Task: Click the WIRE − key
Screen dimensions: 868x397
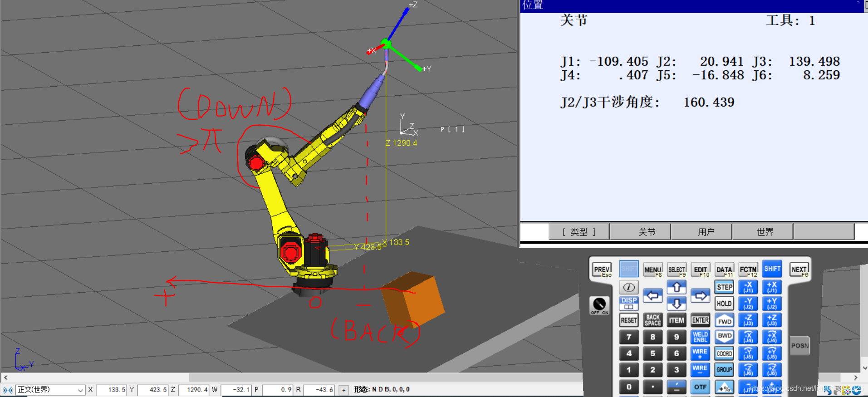Action: (x=700, y=369)
